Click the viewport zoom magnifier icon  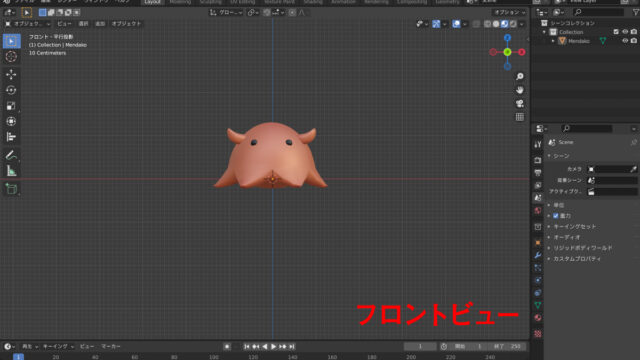click(x=520, y=76)
